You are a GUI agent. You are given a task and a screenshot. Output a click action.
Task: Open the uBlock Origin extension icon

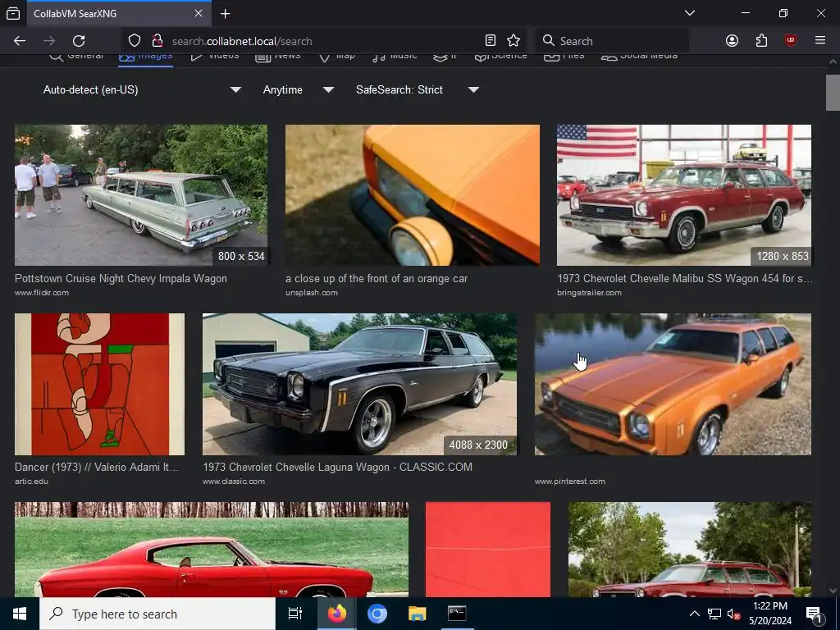point(791,41)
